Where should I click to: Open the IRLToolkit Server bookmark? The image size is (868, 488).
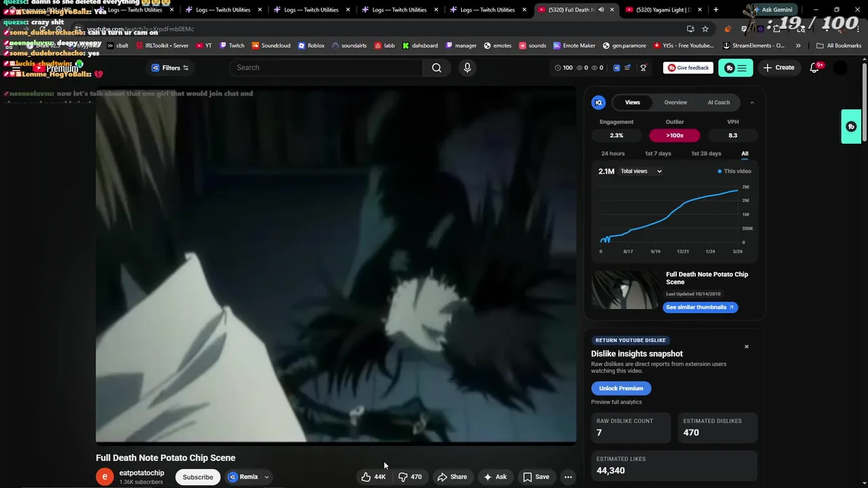(x=162, y=45)
